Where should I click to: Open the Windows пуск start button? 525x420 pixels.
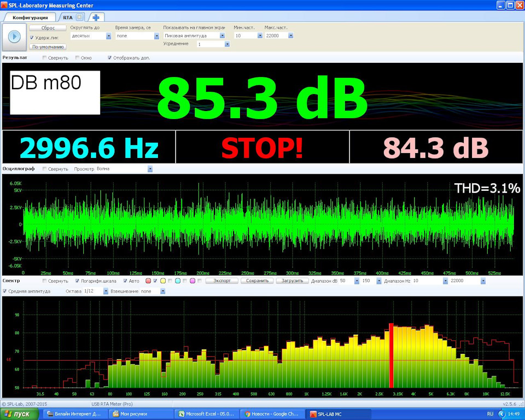click(x=20, y=415)
